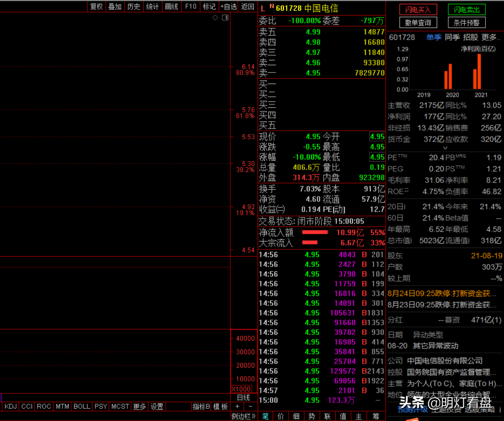Image resolution: width=504 pixels, height=421 pixels.
Task: Switch to 招股 tab
Action: (471, 37)
